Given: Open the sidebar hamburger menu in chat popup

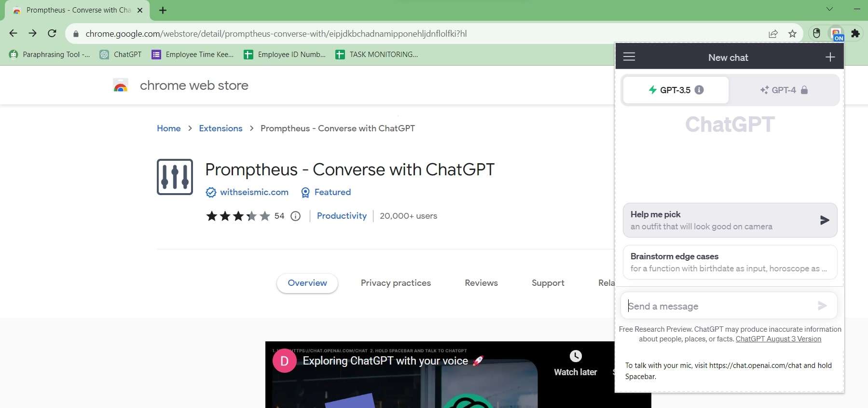Looking at the screenshot, I should 629,57.
